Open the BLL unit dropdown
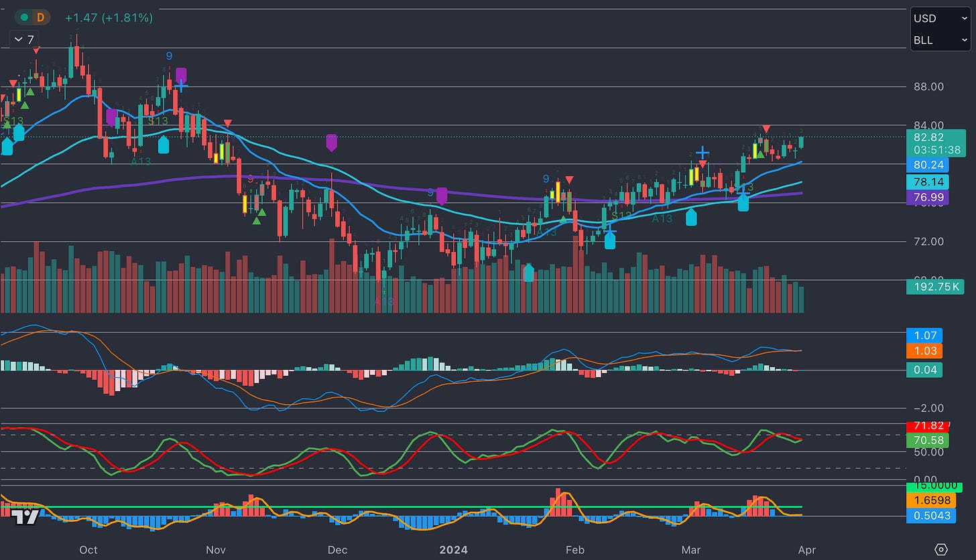This screenshot has width=976, height=560. [939, 40]
